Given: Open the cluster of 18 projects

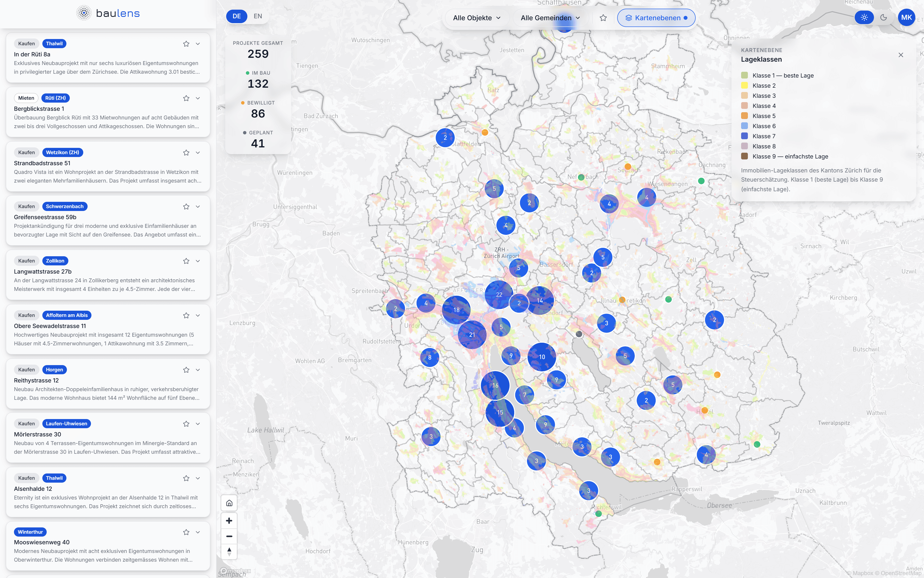Looking at the screenshot, I should tap(456, 310).
